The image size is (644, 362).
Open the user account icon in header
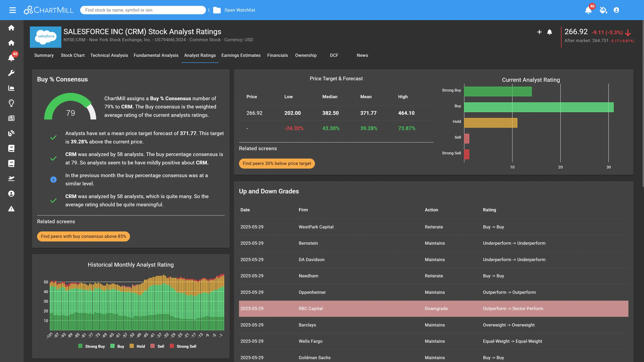point(616,10)
